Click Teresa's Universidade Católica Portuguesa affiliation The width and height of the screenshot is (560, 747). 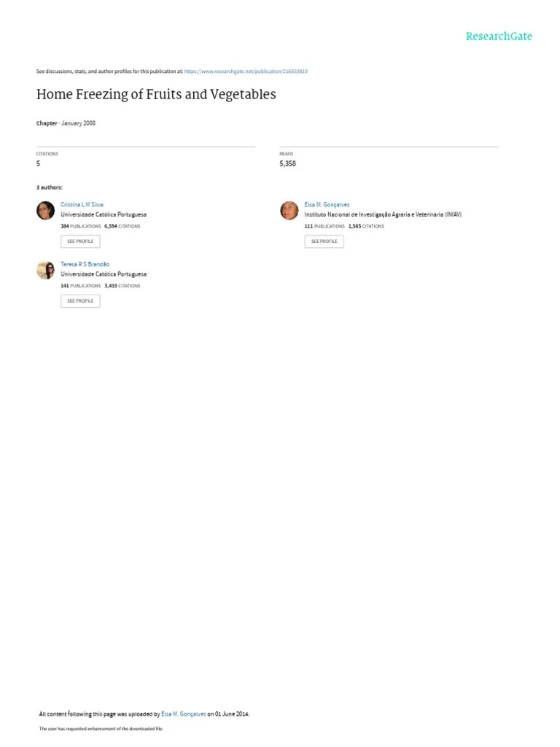pos(104,274)
